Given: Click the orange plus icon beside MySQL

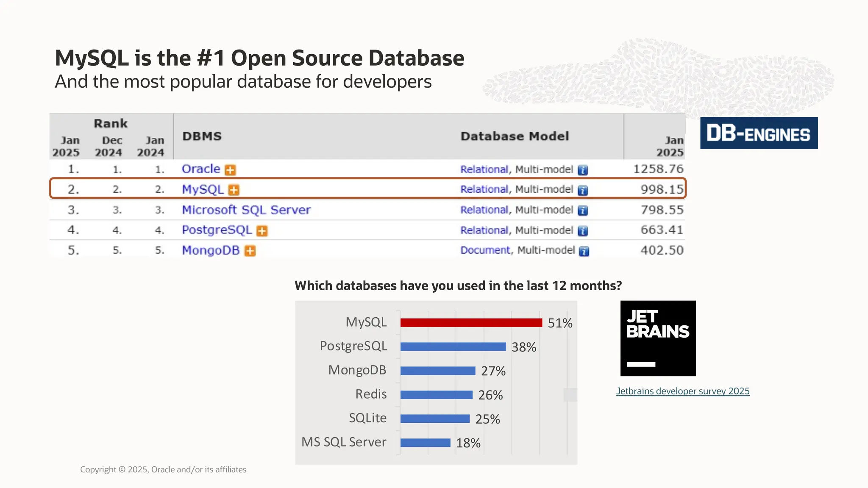Looking at the screenshot, I should (x=234, y=190).
